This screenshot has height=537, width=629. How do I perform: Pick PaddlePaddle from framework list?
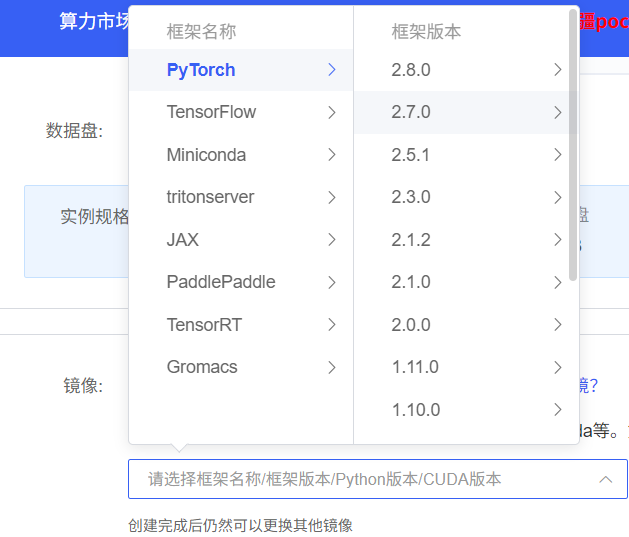coord(241,282)
